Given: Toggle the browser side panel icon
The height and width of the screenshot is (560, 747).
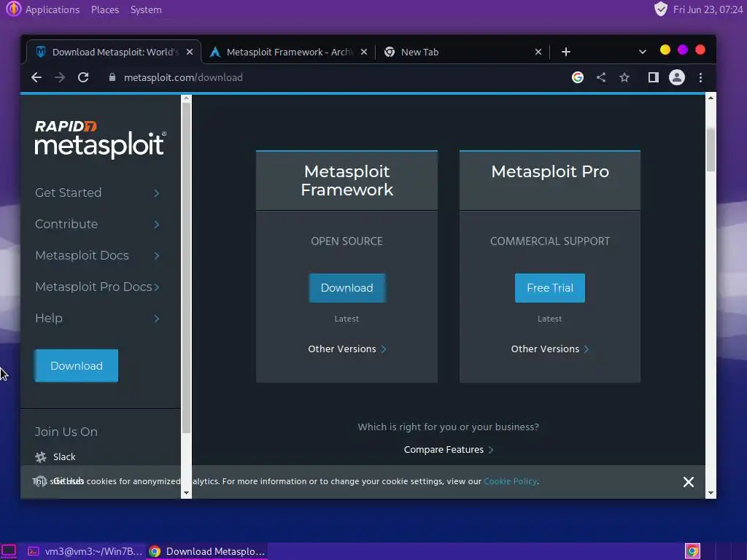Looking at the screenshot, I should tap(653, 77).
